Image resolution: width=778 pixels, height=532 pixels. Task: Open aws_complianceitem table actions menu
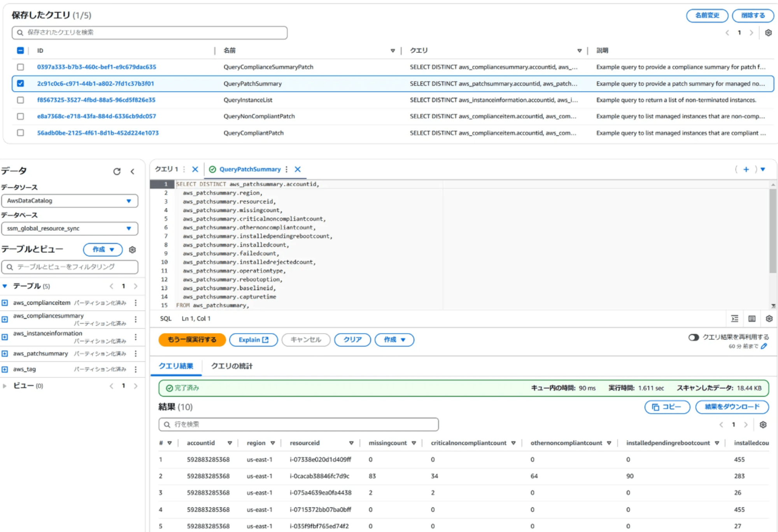click(x=136, y=303)
